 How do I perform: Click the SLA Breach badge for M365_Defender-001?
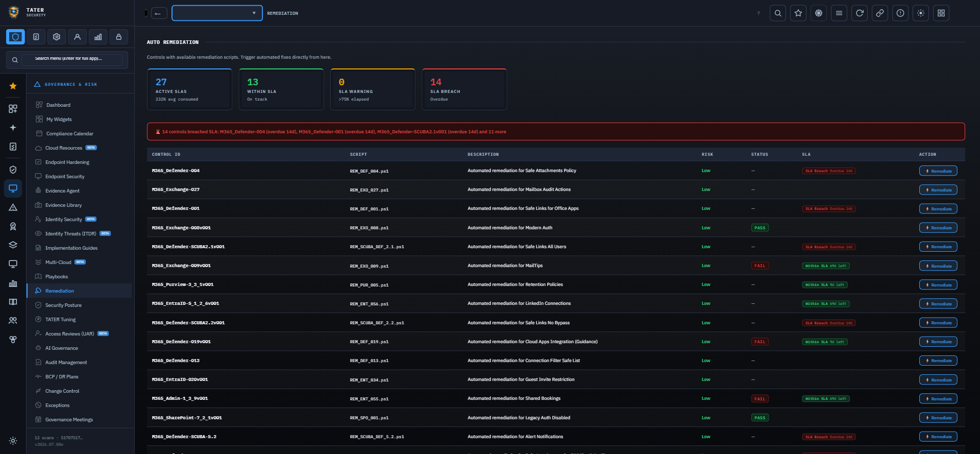(x=829, y=209)
